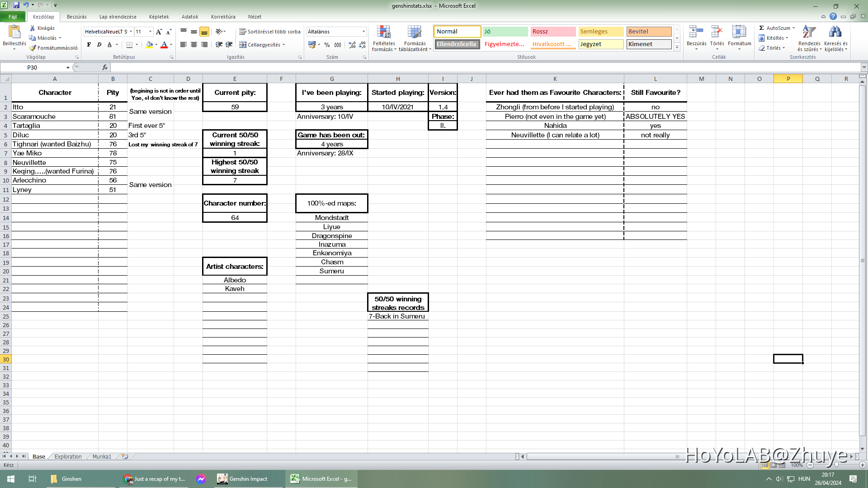Open the Name Box dropdown arrow
Screen dimensions: 868x488
(x=68, y=68)
